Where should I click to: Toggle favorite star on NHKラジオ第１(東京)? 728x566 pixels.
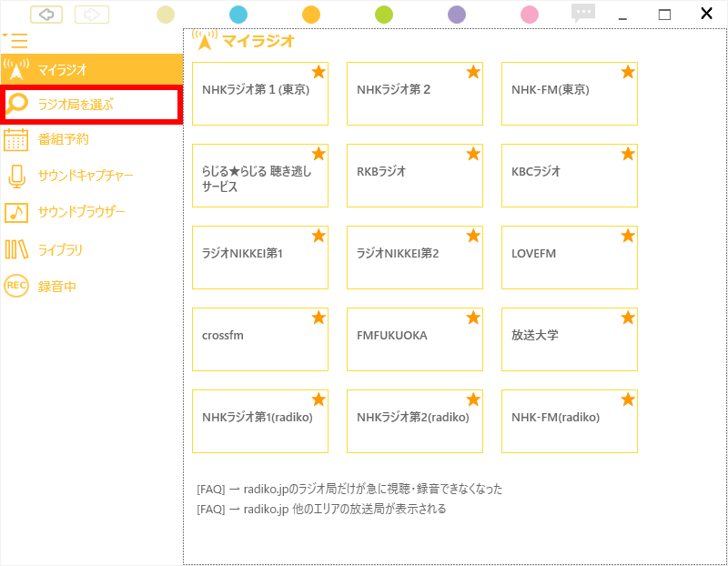click(318, 72)
